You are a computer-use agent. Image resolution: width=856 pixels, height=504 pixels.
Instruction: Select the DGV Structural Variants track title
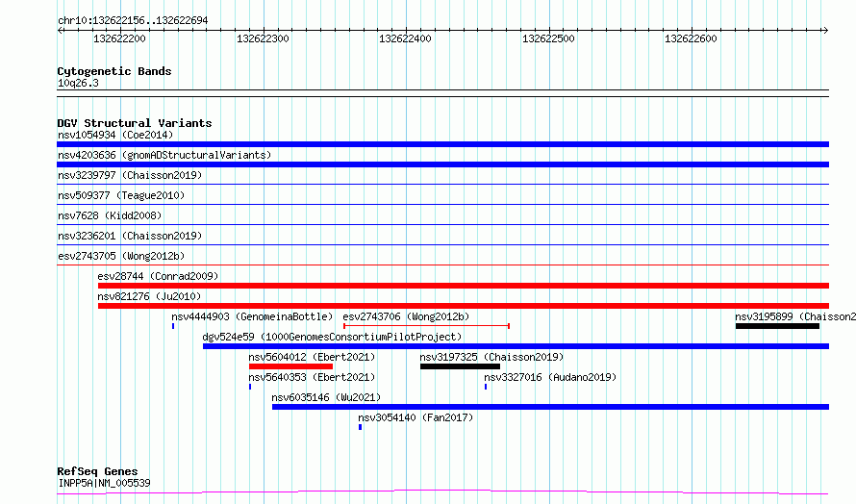pyautogui.click(x=135, y=123)
